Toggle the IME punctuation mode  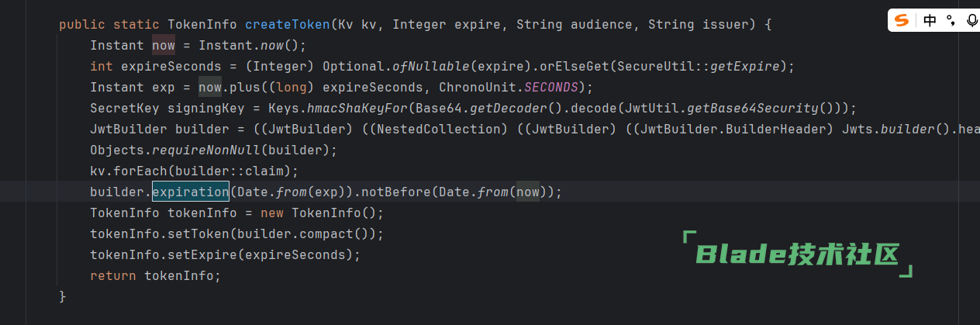(951, 21)
